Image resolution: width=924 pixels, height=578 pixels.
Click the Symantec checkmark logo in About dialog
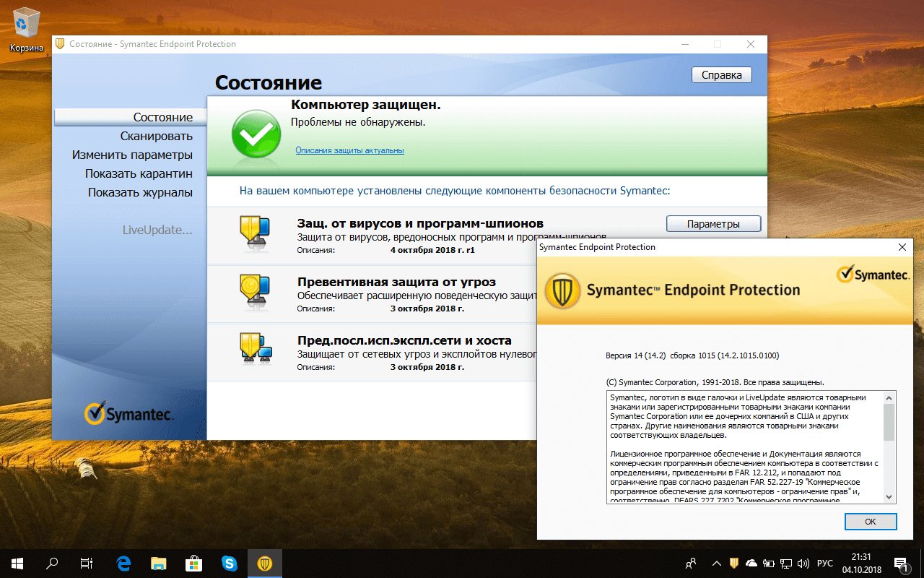[873, 275]
